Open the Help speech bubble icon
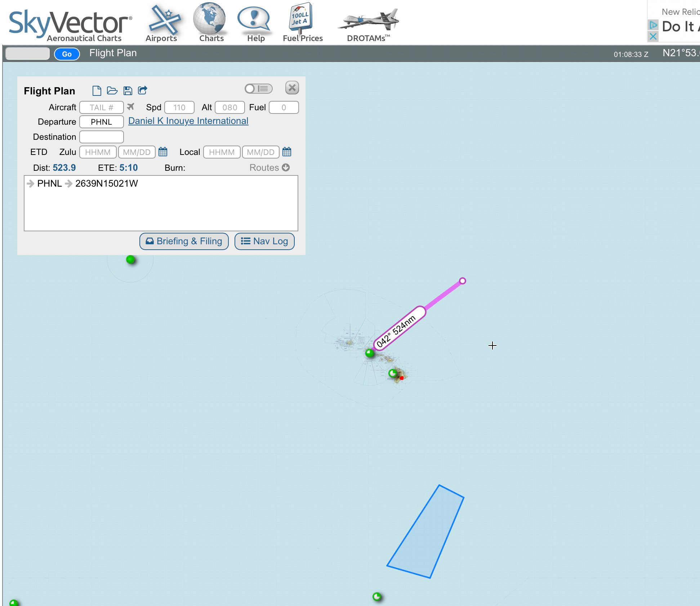The image size is (700, 606). (255, 24)
